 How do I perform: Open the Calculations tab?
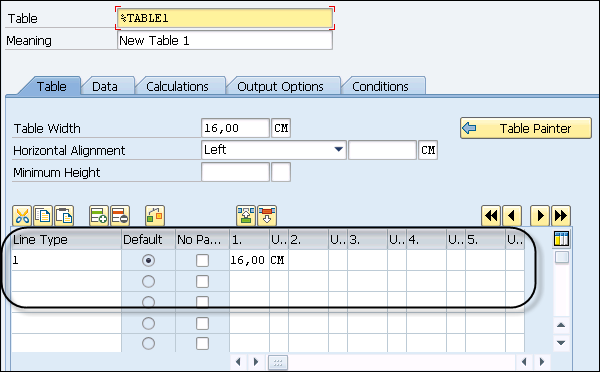point(177,86)
